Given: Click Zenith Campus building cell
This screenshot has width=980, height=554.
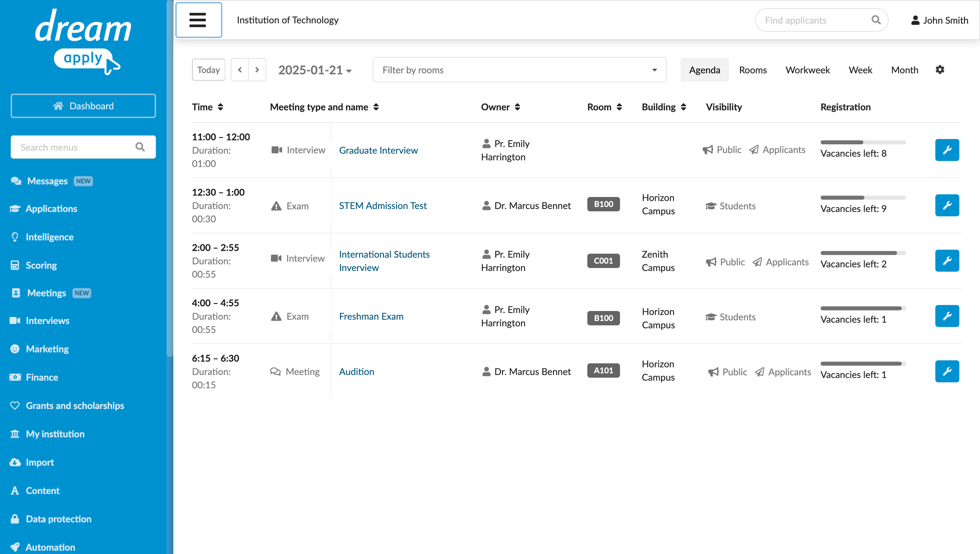Looking at the screenshot, I should click(658, 261).
